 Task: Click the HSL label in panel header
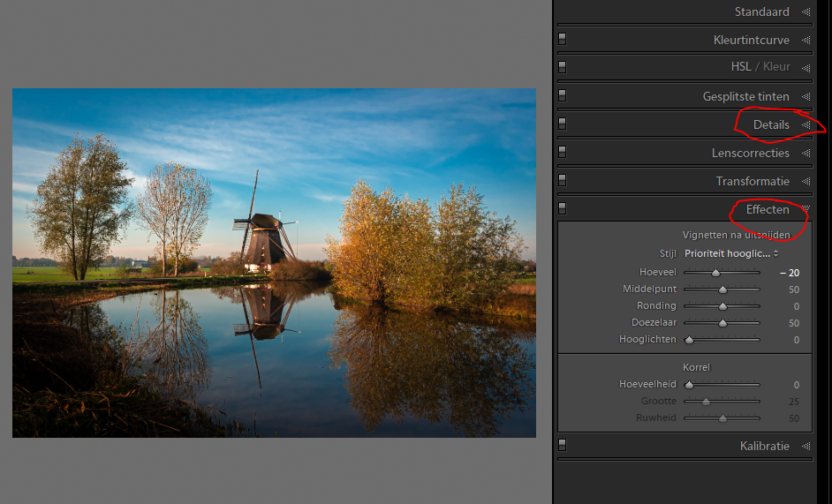click(741, 67)
